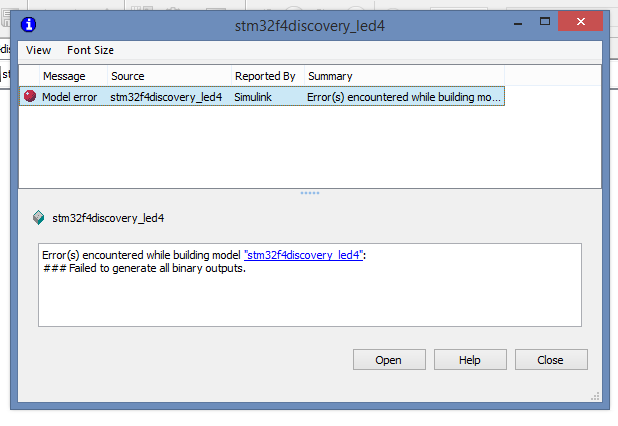The width and height of the screenshot is (618, 426).
Task: Open the View menu
Action: click(38, 50)
